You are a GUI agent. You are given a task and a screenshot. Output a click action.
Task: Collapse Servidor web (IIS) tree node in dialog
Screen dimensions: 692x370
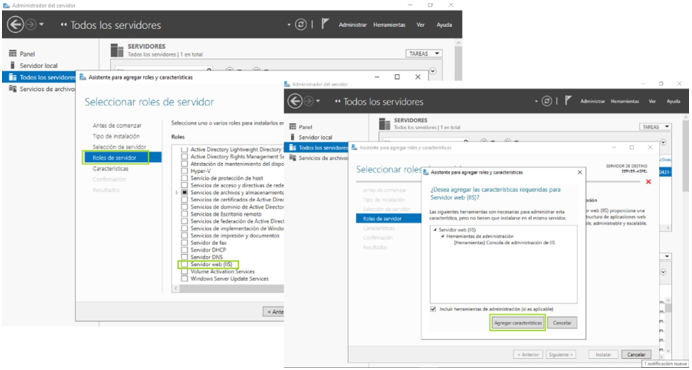[435, 230]
